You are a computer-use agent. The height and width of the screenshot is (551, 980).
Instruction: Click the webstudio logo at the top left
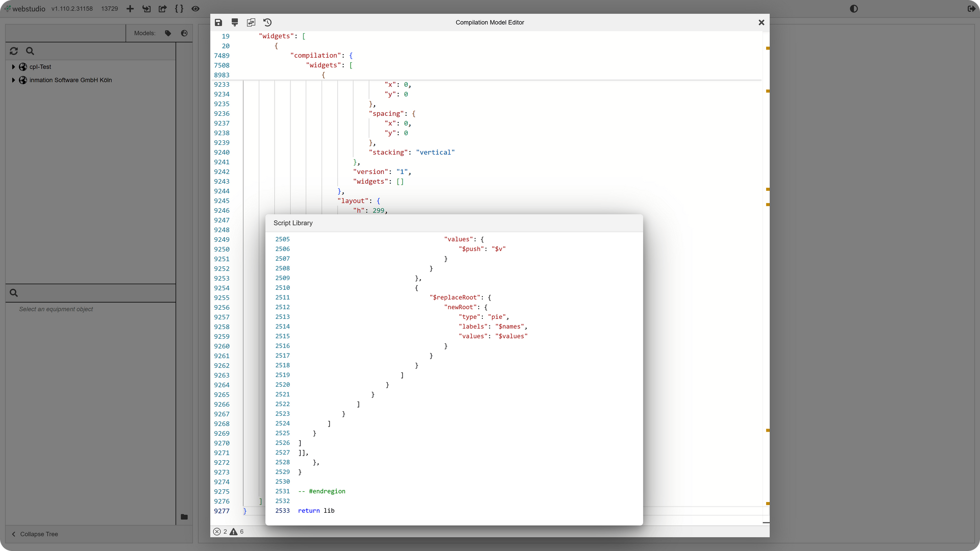pyautogui.click(x=25, y=9)
